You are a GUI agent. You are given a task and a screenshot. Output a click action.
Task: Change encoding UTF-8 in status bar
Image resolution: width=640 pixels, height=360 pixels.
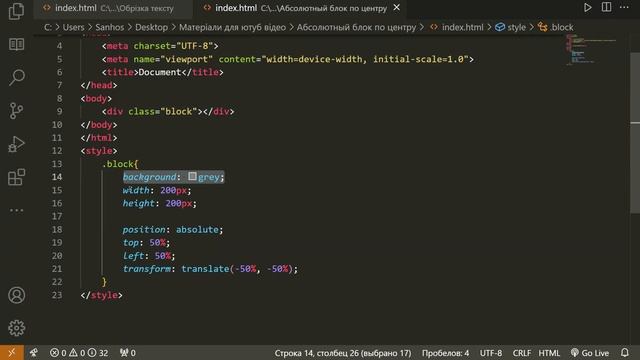[x=491, y=353]
